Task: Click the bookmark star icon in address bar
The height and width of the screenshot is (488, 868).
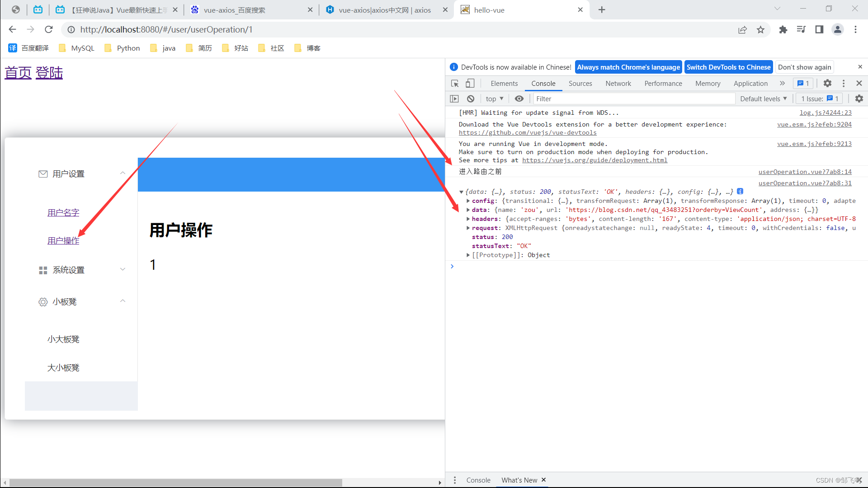Action: coord(760,30)
